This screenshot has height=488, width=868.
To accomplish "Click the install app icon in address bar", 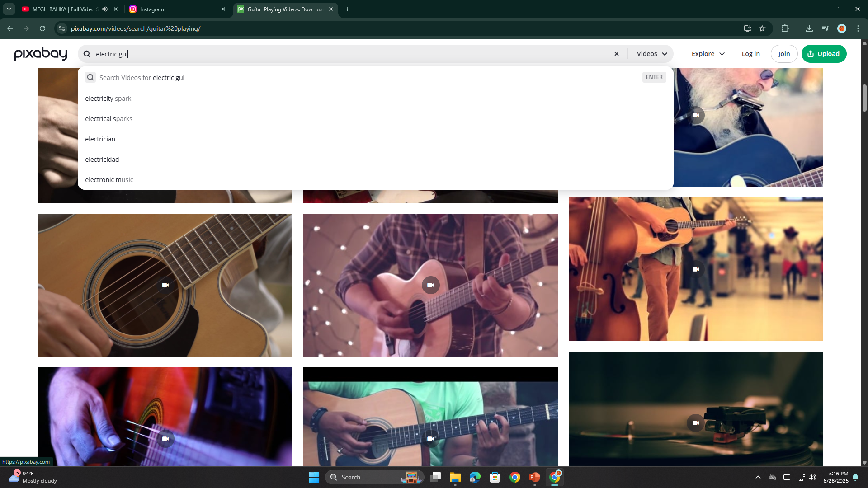I will [747, 28].
